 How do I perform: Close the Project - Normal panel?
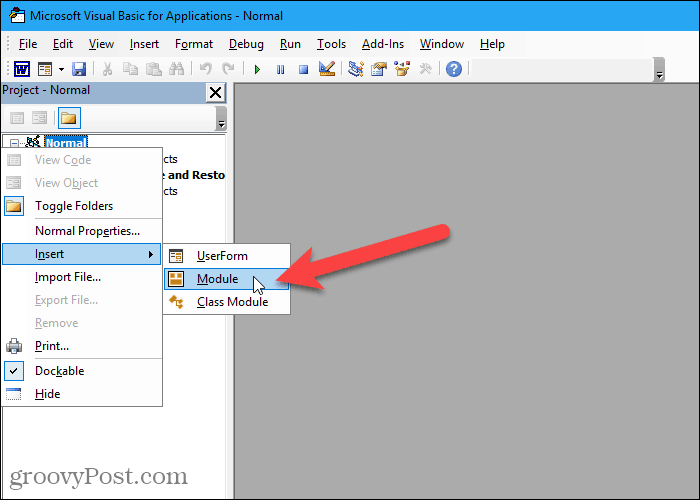point(215,93)
